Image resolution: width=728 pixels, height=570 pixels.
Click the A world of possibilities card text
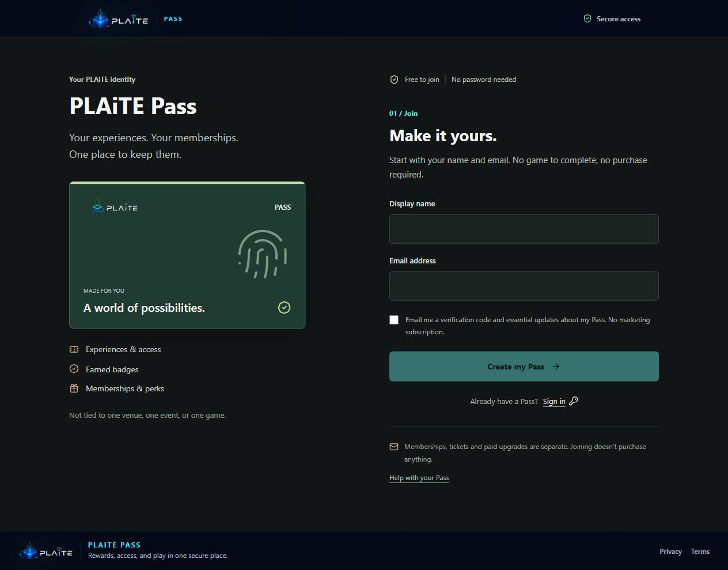pos(144,308)
